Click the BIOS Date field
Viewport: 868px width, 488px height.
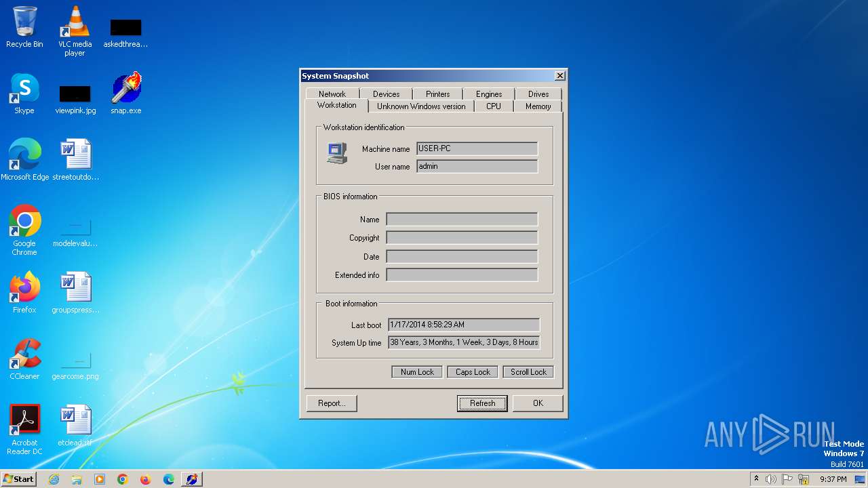tap(462, 257)
